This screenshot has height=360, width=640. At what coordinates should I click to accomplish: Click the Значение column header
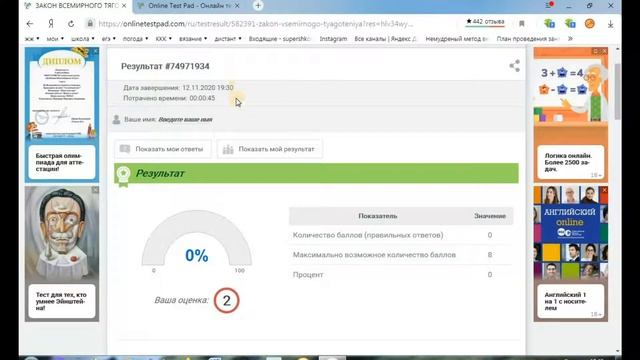[490, 216]
